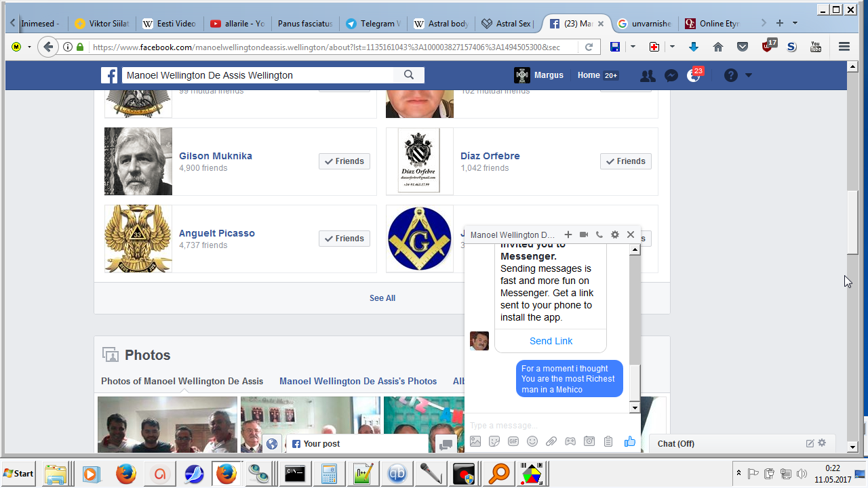This screenshot has height=488, width=868.
Task: Open the emoji picker in the chat
Action: coord(532,441)
